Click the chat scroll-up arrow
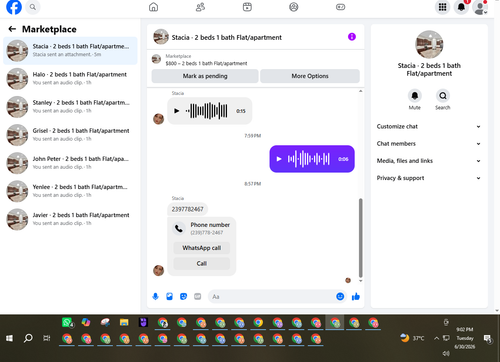Image resolution: width=500 pixels, height=362 pixels. 360,91
